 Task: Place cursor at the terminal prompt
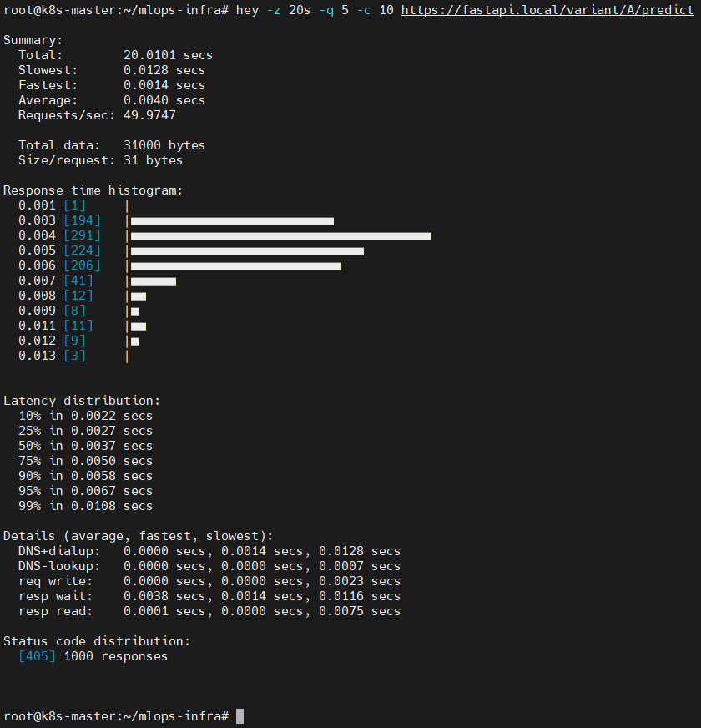240,715
